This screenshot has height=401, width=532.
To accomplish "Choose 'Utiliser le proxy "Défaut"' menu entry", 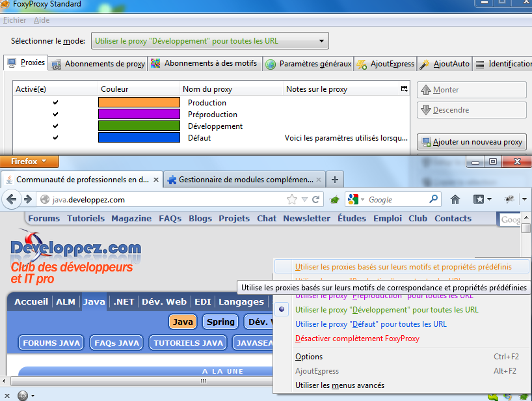I will click(401, 324).
